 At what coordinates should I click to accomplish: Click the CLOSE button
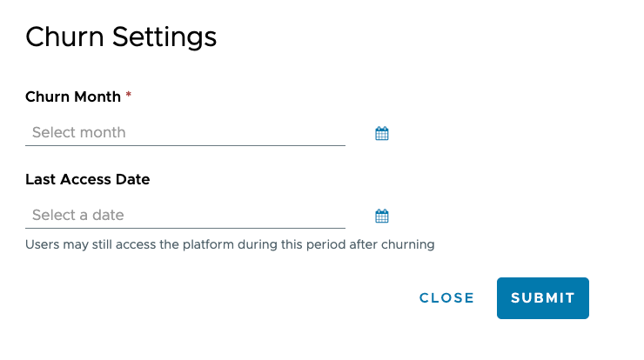pos(446,298)
